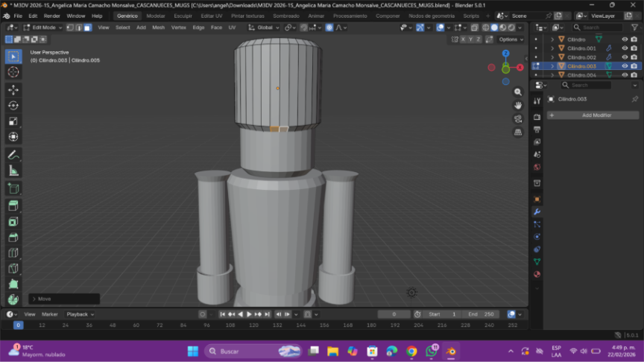This screenshot has width=644, height=362.
Task: Expand the Cilindro.002 tree item
Action: pos(552,57)
